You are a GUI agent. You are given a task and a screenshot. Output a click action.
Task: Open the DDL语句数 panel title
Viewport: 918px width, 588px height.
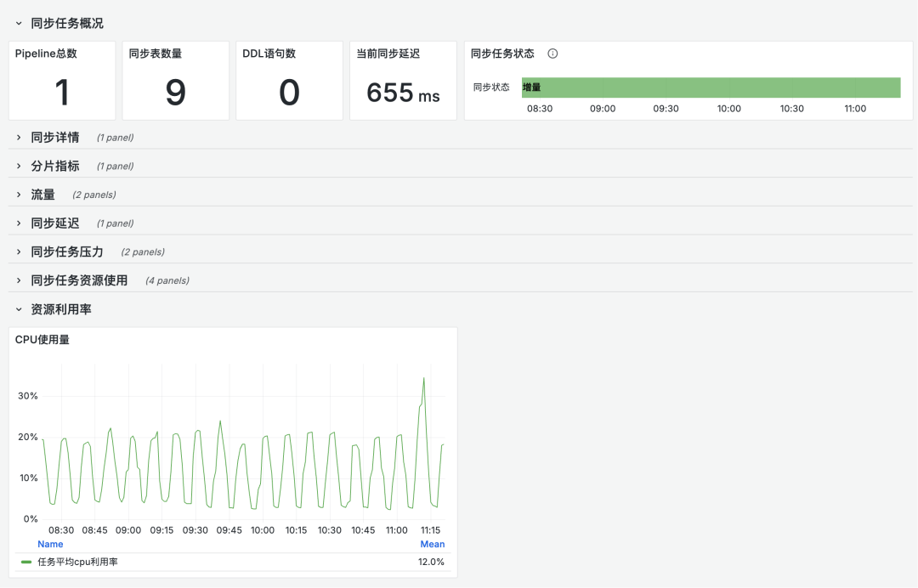pos(269,54)
